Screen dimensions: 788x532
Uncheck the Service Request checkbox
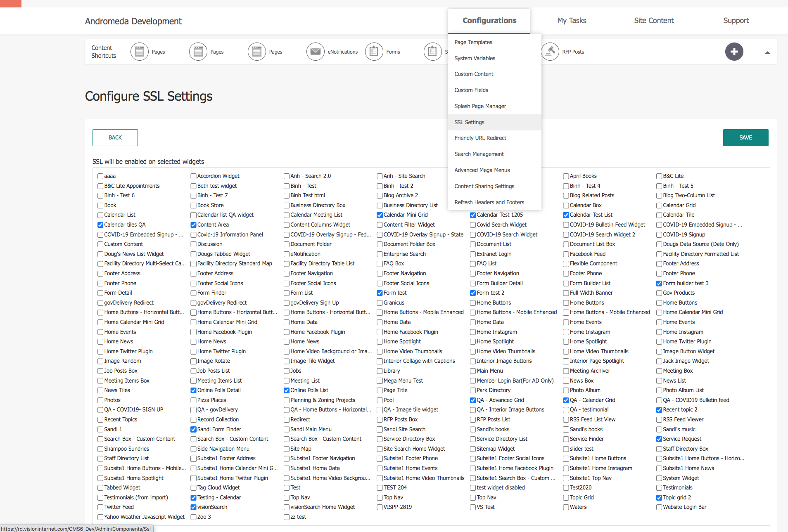659,439
